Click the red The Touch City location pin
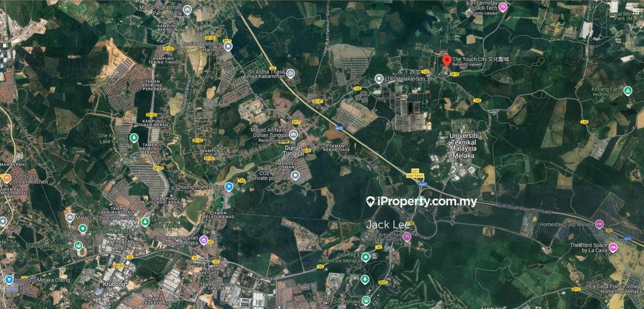Image resolution: width=644 pixels, height=309 pixels. pyautogui.click(x=446, y=61)
